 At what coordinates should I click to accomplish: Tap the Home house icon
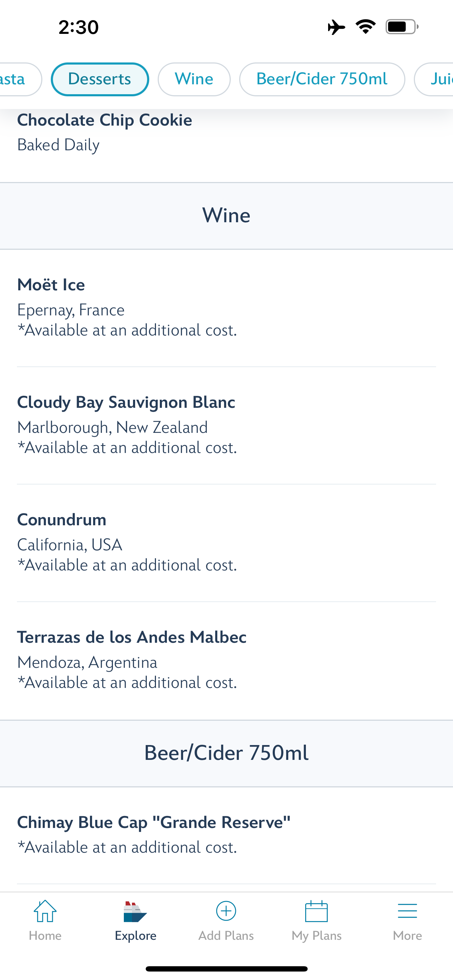45,912
